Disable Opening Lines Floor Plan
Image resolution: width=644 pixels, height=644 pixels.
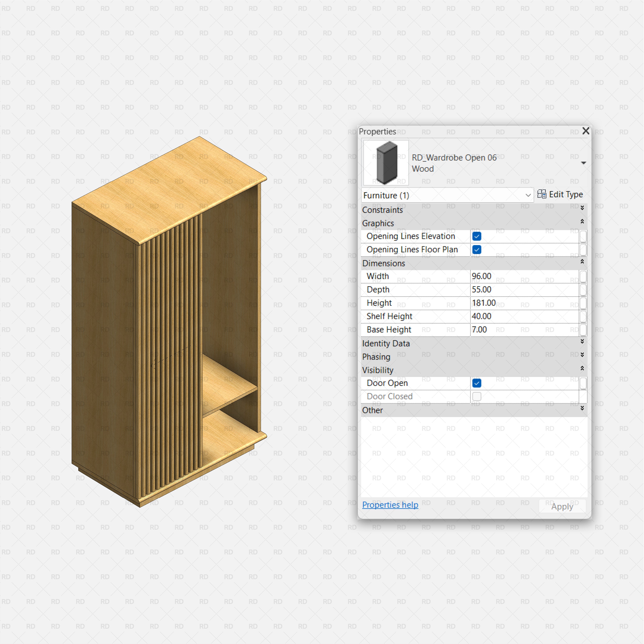(476, 249)
